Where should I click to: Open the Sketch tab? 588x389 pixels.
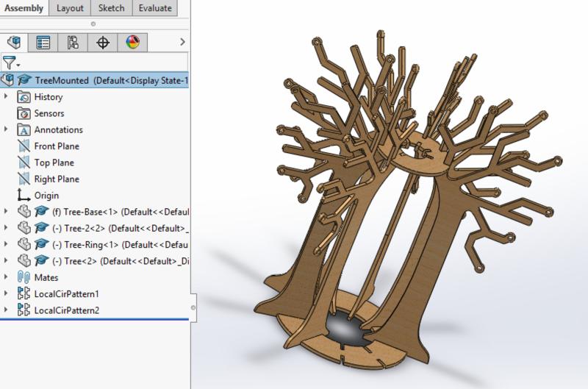[x=112, y=8]
